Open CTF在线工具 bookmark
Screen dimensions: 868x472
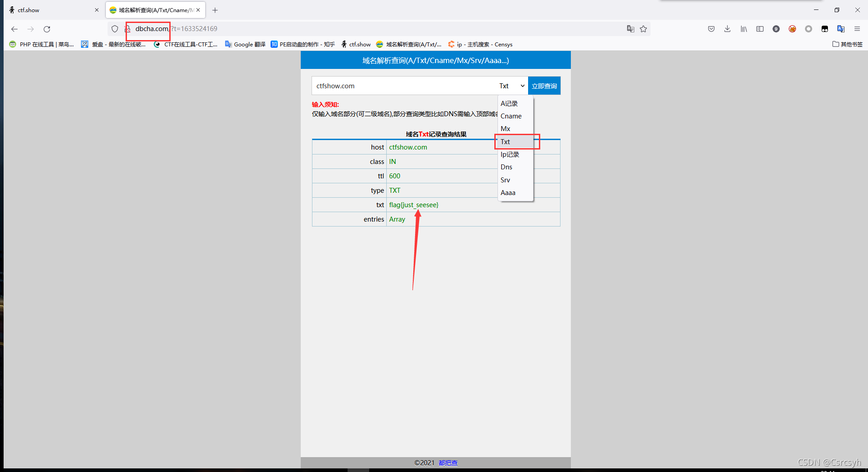[x=185, y=44]
